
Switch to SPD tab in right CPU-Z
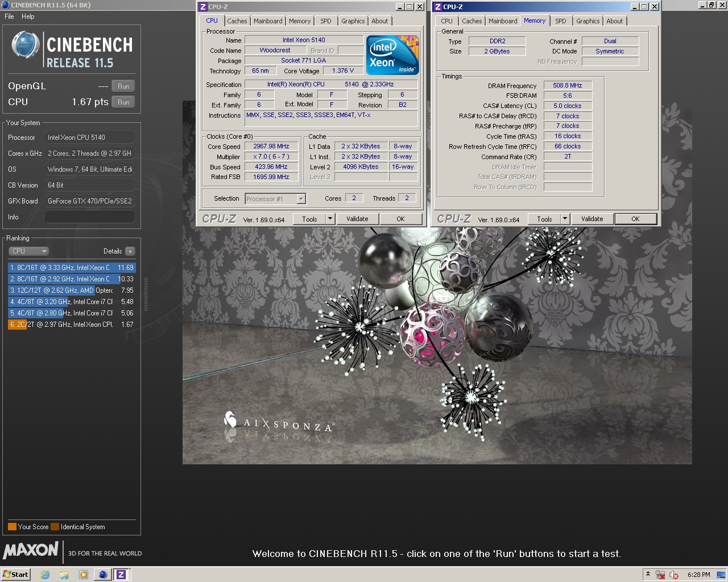(561, 21)
